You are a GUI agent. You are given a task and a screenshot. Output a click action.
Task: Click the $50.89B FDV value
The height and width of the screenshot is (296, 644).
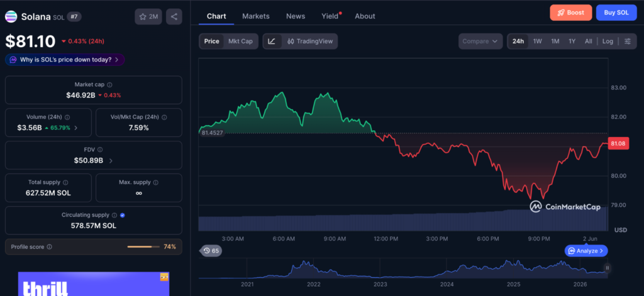pos(89,160)
